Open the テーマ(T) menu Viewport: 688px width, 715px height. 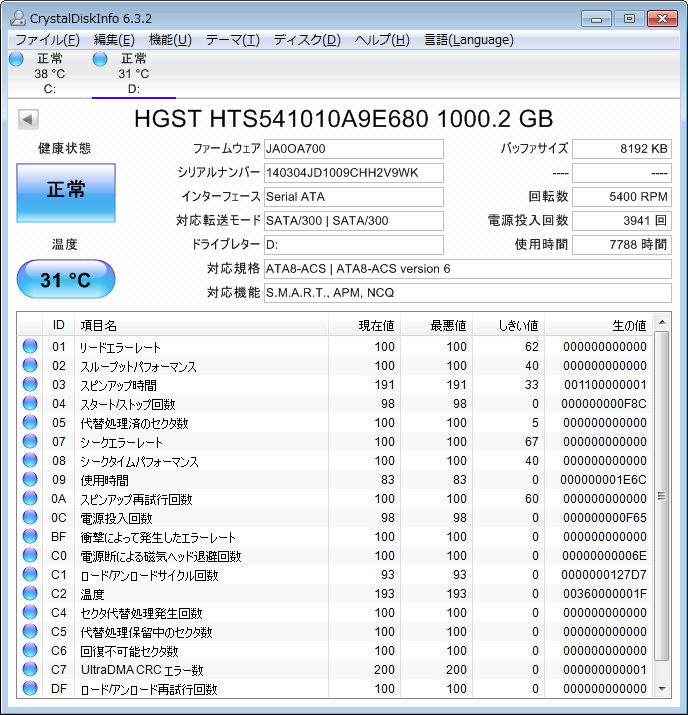click(233, 40)
